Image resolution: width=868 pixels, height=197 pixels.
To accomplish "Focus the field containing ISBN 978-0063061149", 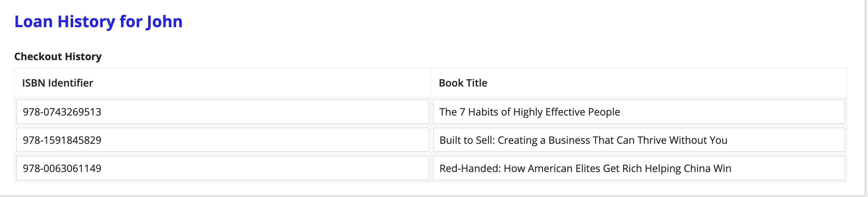I will 223,168.
